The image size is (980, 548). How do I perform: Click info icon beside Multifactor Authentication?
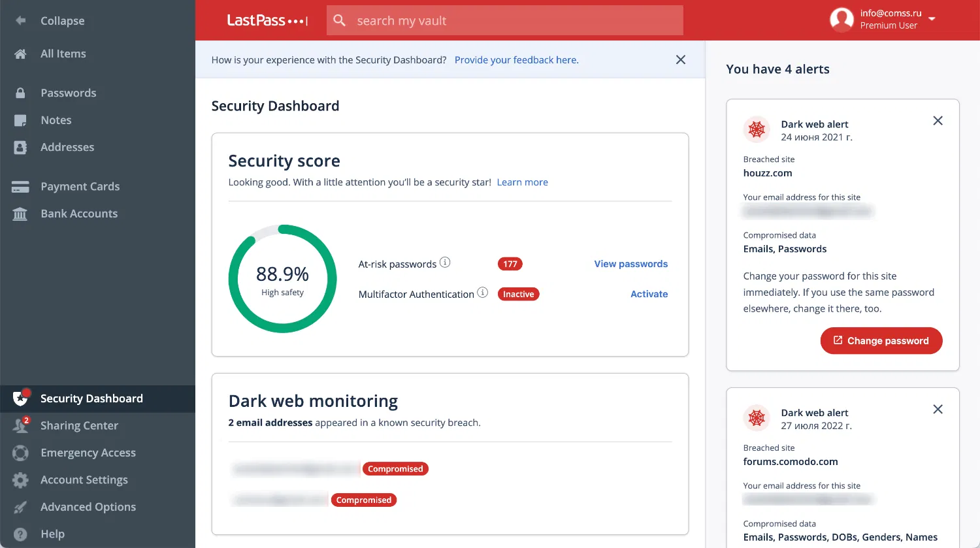click(x=483, y=293)
